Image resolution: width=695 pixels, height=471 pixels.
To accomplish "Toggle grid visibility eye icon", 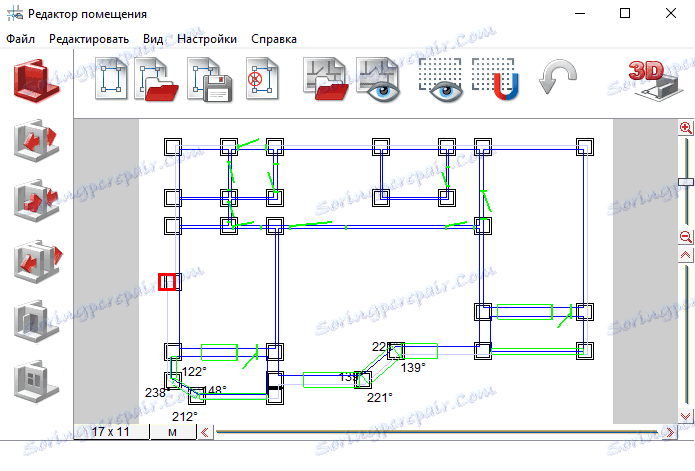I will pyautogui.click(x=441, y=80).
